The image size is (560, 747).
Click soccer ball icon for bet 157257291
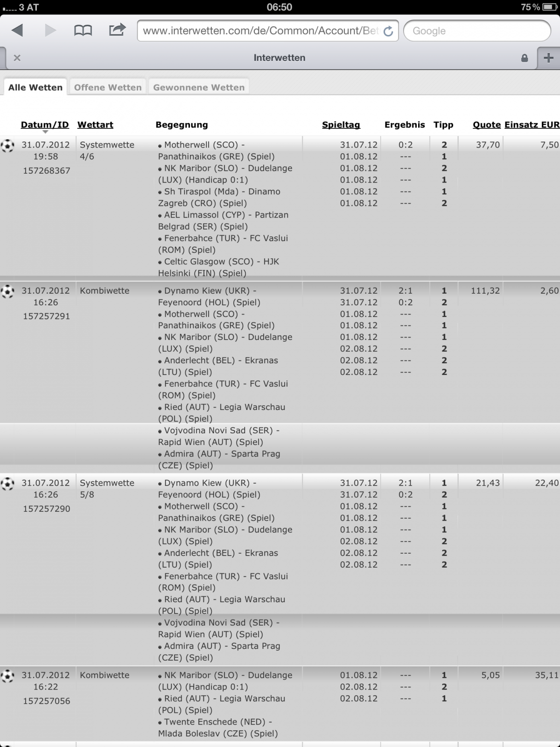[7, 291]
